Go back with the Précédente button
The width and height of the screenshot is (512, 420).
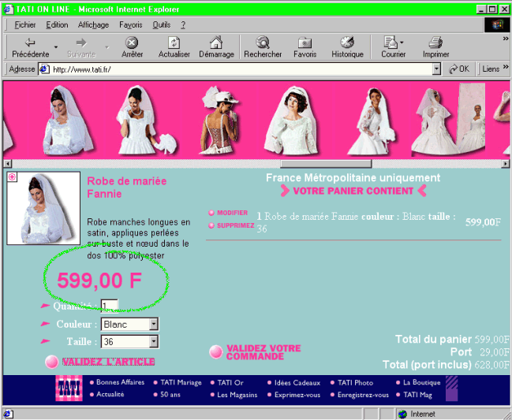click(x=30, y=47)
